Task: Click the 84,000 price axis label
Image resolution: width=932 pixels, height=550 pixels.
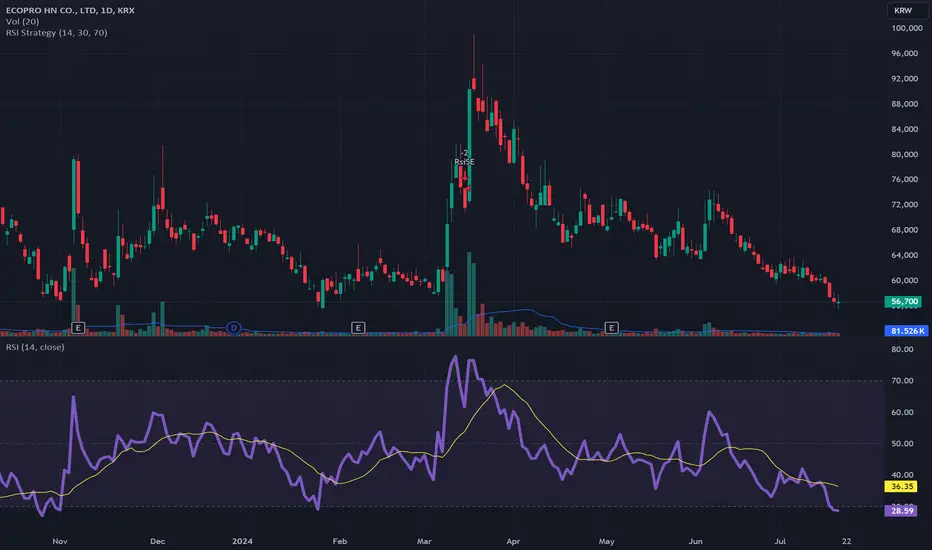Action: tap(904, 129)
